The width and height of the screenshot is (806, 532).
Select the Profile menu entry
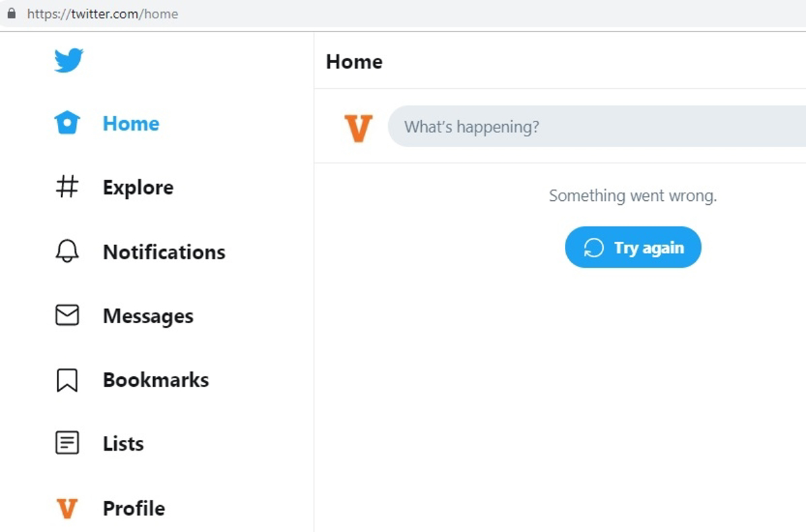(x=134, y=508)
